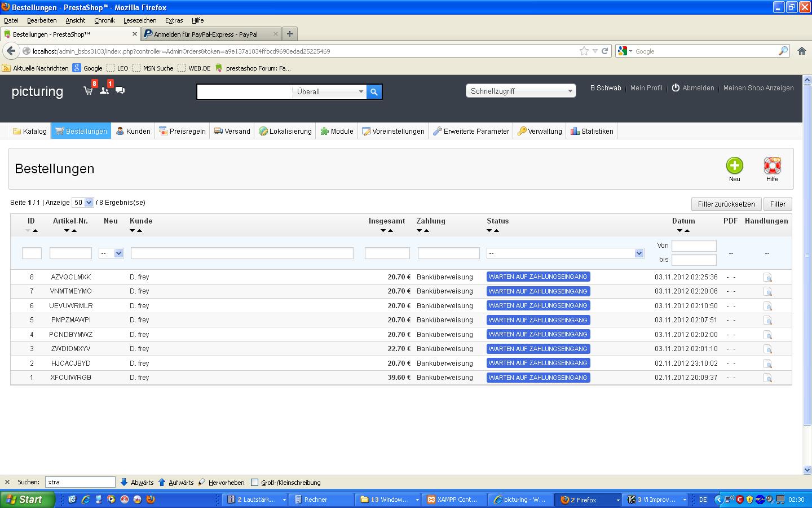Click the Zahlung filter input field
The image size is (812, 508).
pos(448,253)
